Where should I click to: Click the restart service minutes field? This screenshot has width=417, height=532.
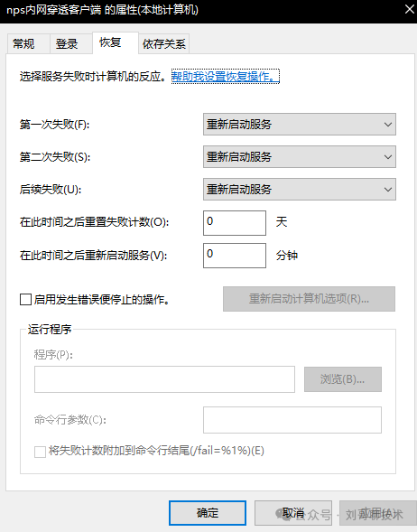(235, 256)
